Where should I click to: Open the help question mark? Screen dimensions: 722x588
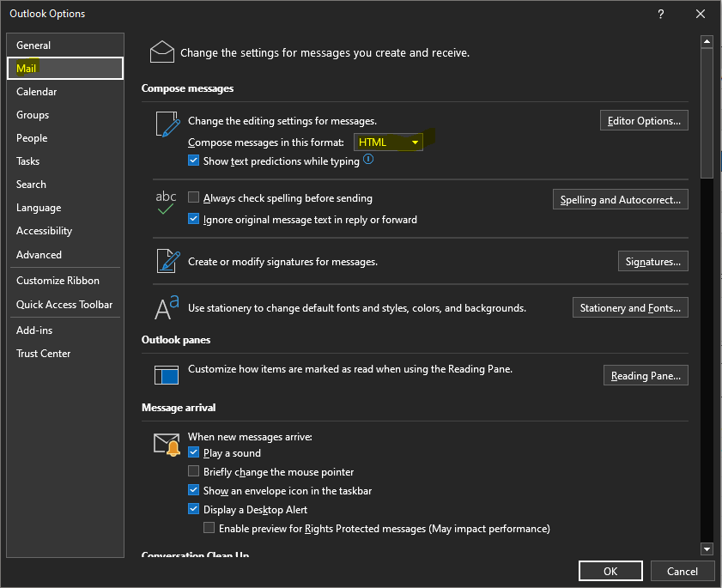[661, 14]
